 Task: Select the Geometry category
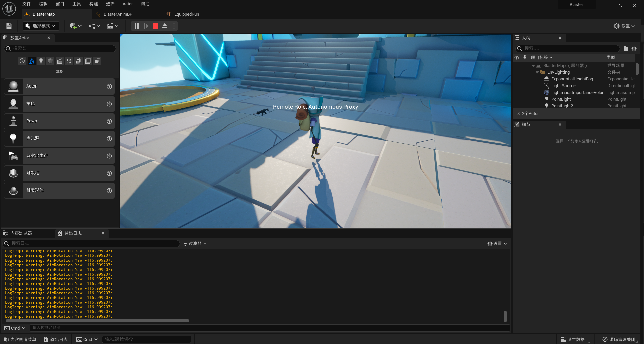click(x=78, y=61)
